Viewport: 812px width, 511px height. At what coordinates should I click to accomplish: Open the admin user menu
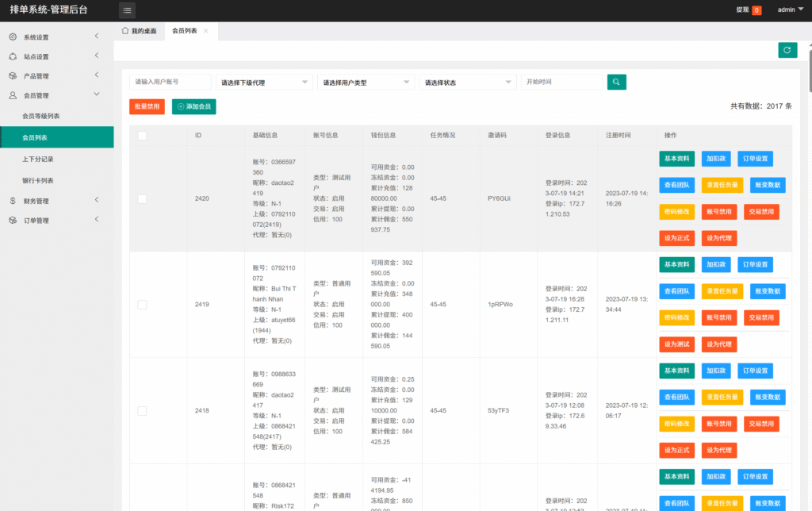point(790,10)
